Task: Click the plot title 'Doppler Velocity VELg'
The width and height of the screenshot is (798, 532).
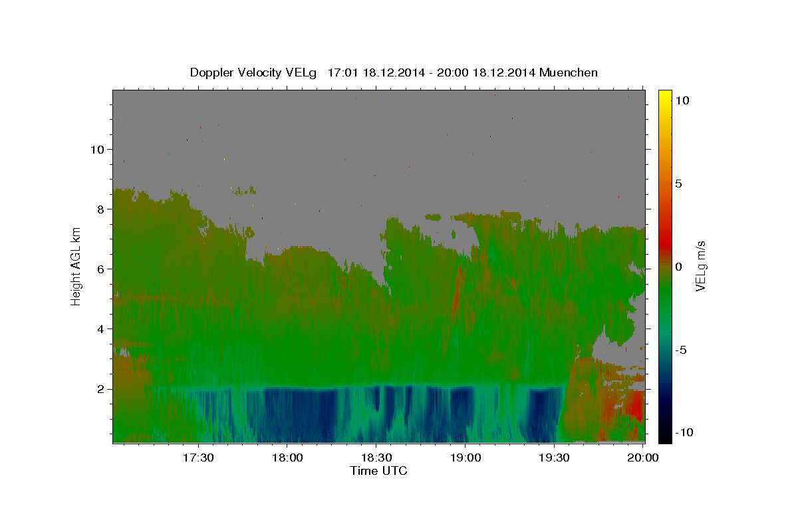Action: (x=253, y=72)
